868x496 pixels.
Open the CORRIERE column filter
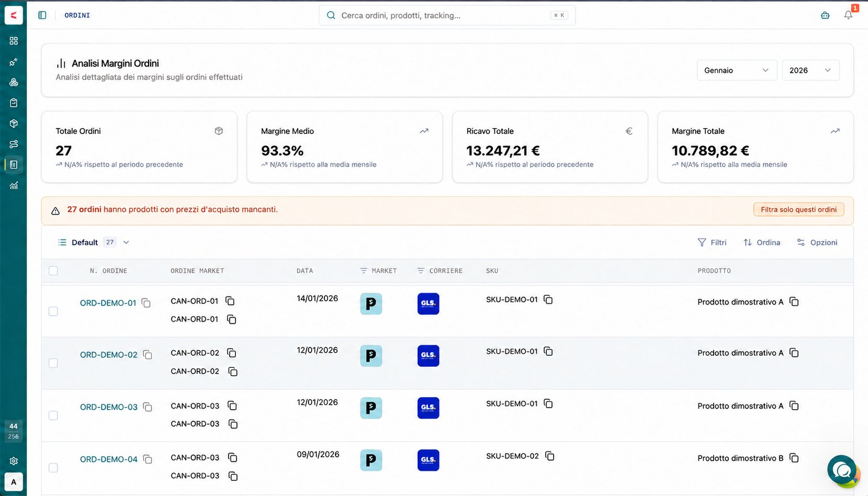point(421,270)
